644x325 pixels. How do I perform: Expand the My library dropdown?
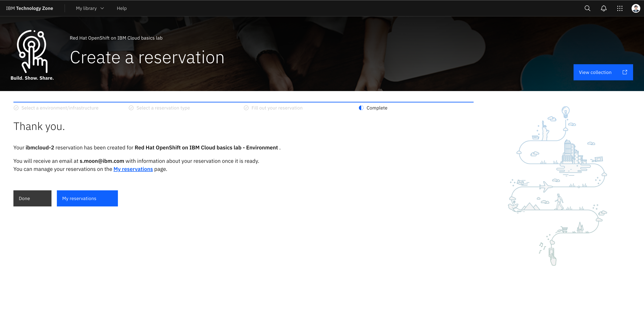tap(86, 8)
